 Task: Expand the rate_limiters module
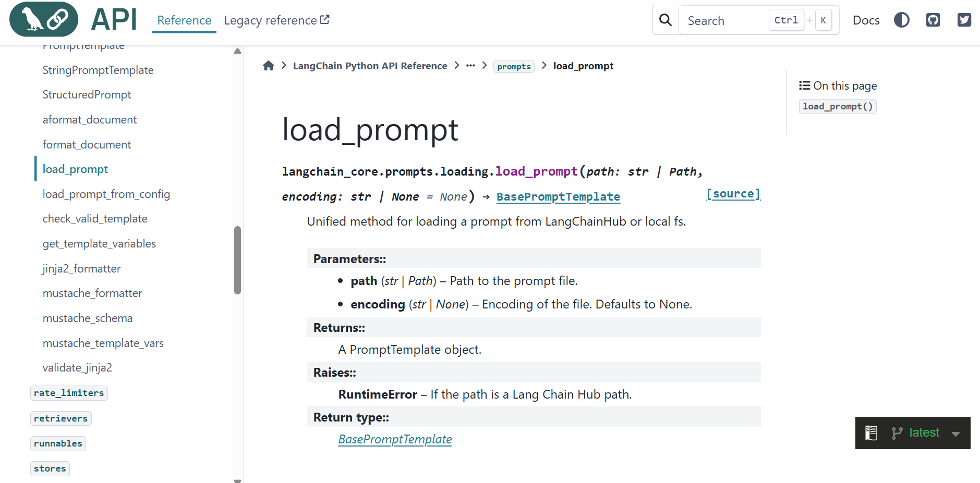tap(69, 393)
